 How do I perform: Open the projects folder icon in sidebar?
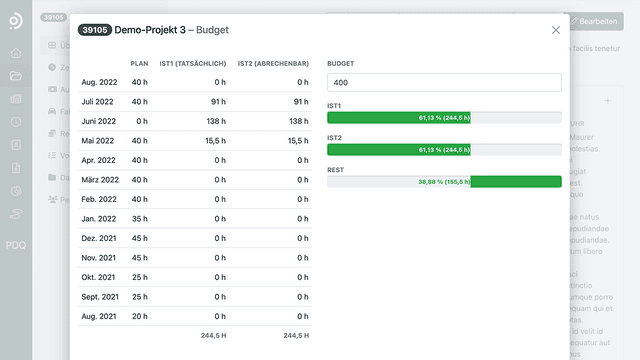tap(16, 76)
